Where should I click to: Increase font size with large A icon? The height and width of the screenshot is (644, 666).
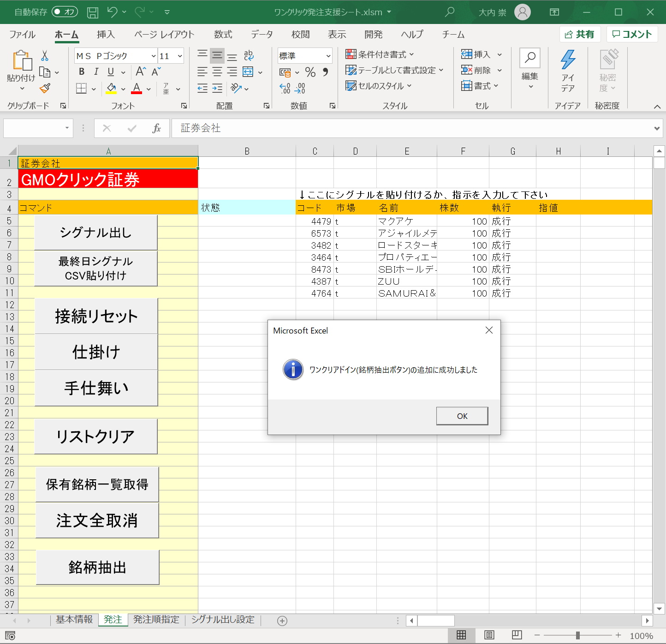coord(141,72)
